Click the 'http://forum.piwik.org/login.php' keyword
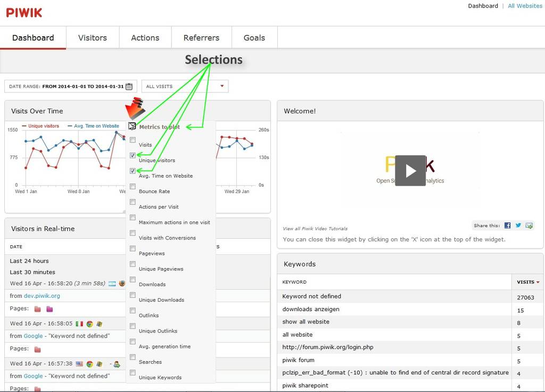The width and height of the screenshot is (545, 392). 328,347
